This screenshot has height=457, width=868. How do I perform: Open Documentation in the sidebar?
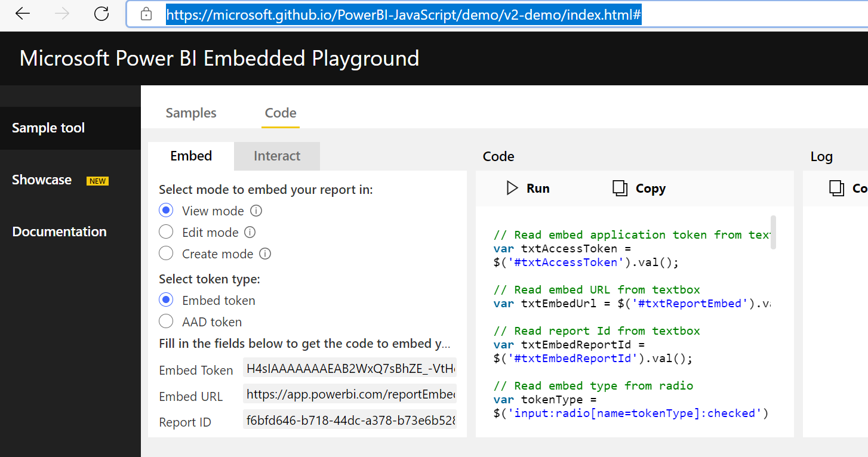[59, 231]
